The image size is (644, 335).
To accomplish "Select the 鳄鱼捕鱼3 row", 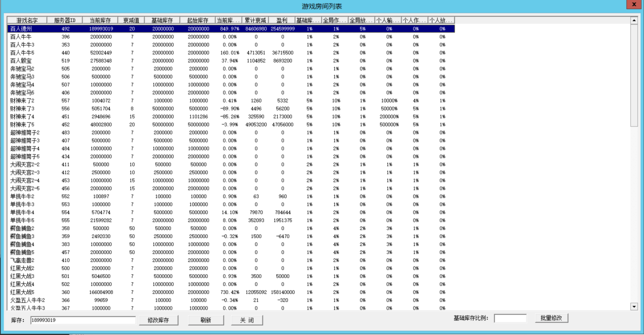I will [22, 236].
